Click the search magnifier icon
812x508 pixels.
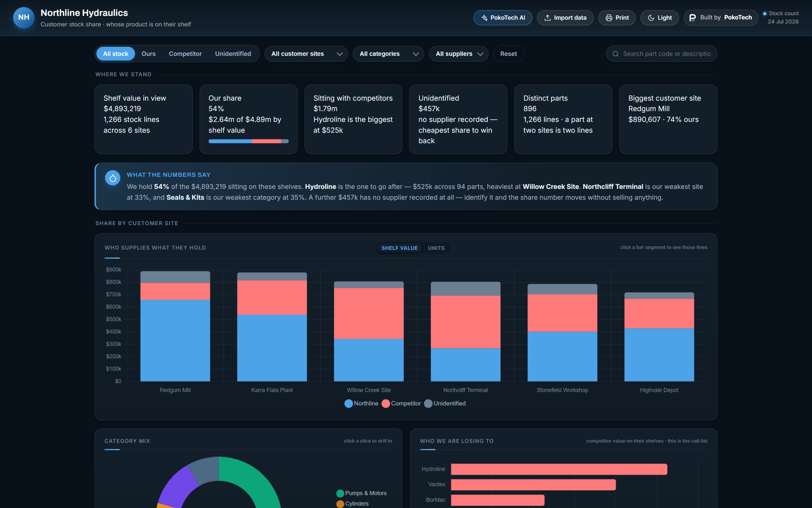point(615,54)
